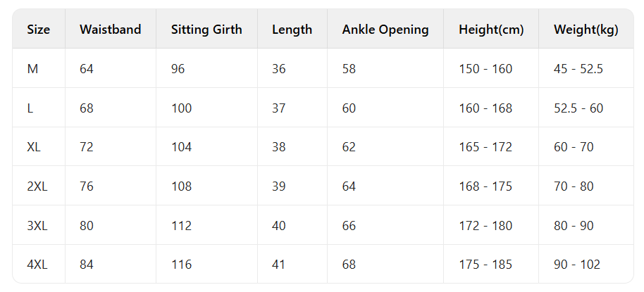Click length value 39
Viewport: 644px width, 292px height.
[x=279, y=186]
